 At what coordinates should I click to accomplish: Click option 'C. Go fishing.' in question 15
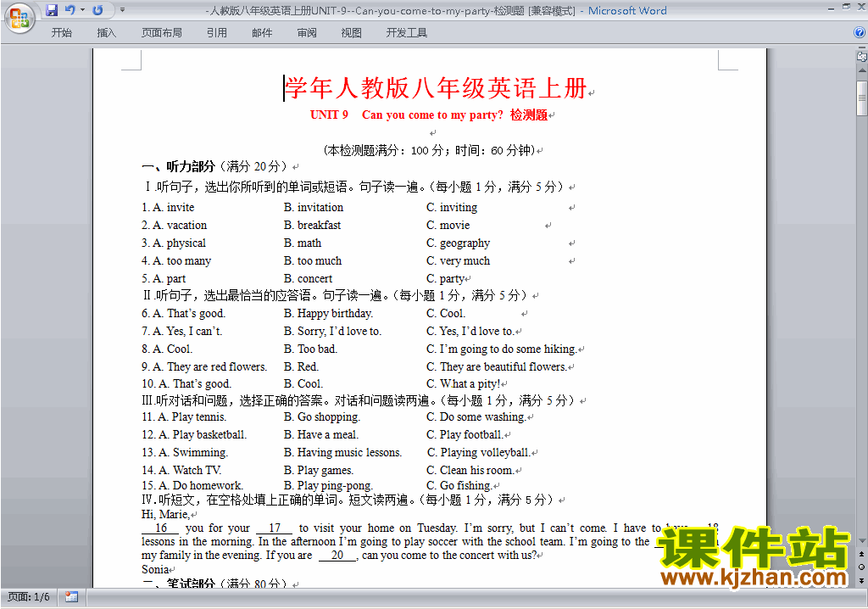point(459,485)
